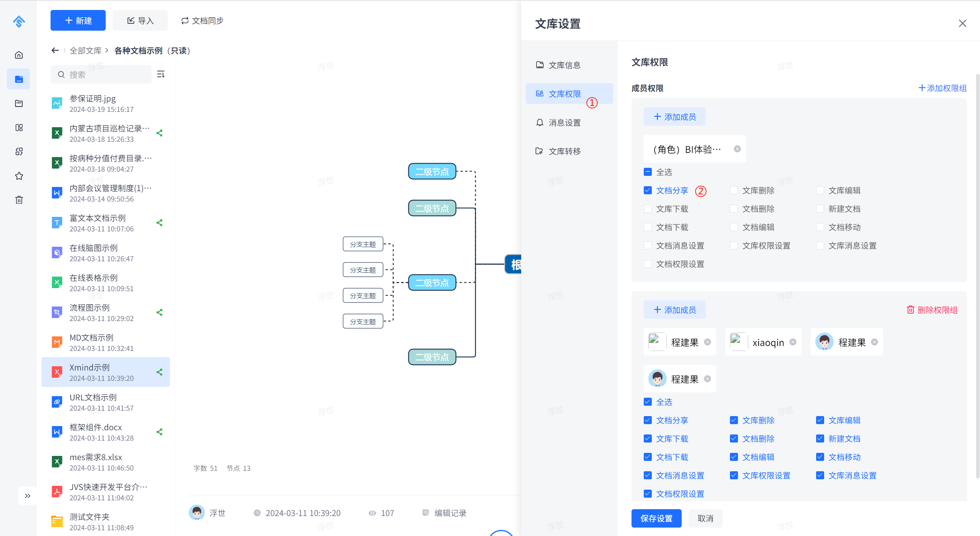
Task: Open the recycle bin sidebar icon
Action: [19, 200]
